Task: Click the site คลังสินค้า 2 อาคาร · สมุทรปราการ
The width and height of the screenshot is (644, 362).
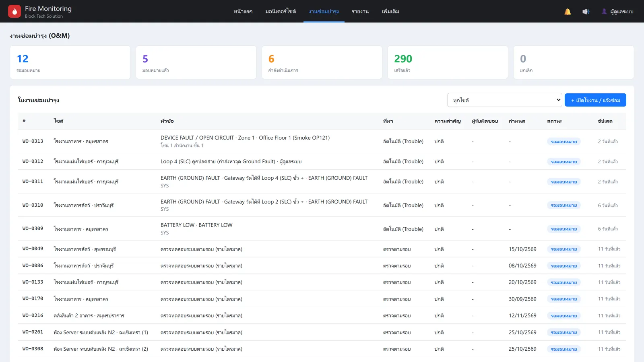Action: tap(89, 316)
